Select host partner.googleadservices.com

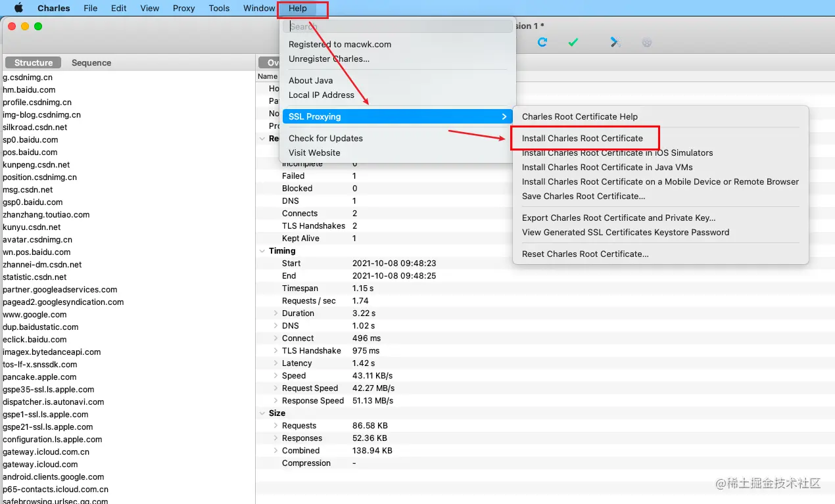pos(60,289)
